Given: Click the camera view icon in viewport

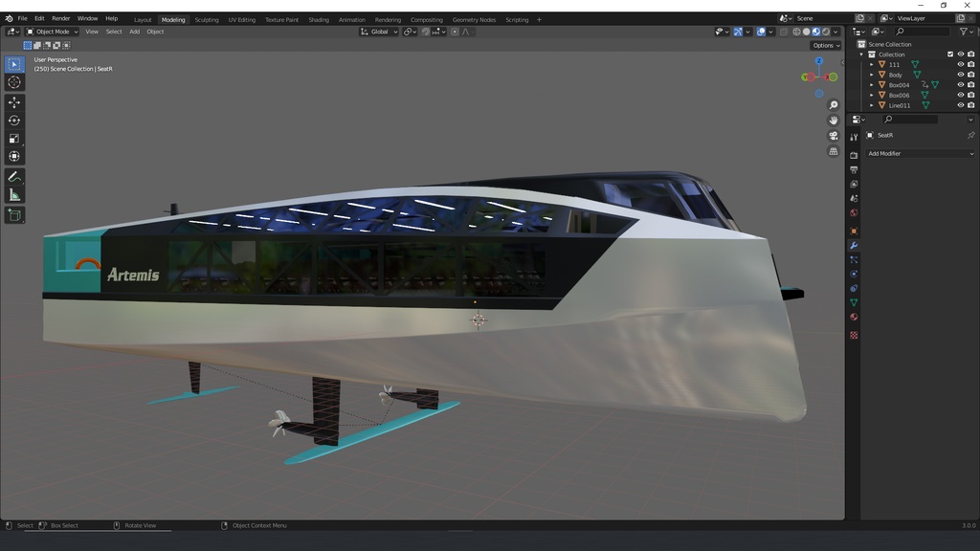Looking at the screenshot, I should (834, 136).
